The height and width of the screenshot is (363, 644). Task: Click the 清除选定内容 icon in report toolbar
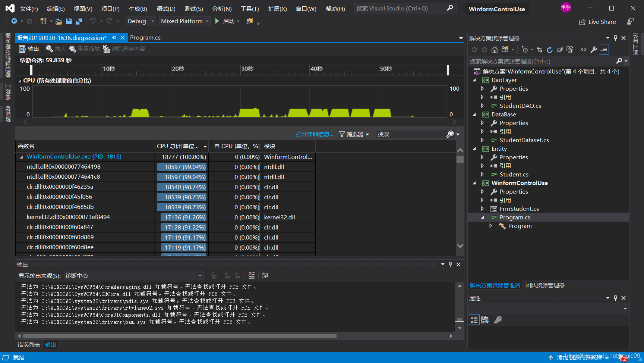[x=106, y=49]
